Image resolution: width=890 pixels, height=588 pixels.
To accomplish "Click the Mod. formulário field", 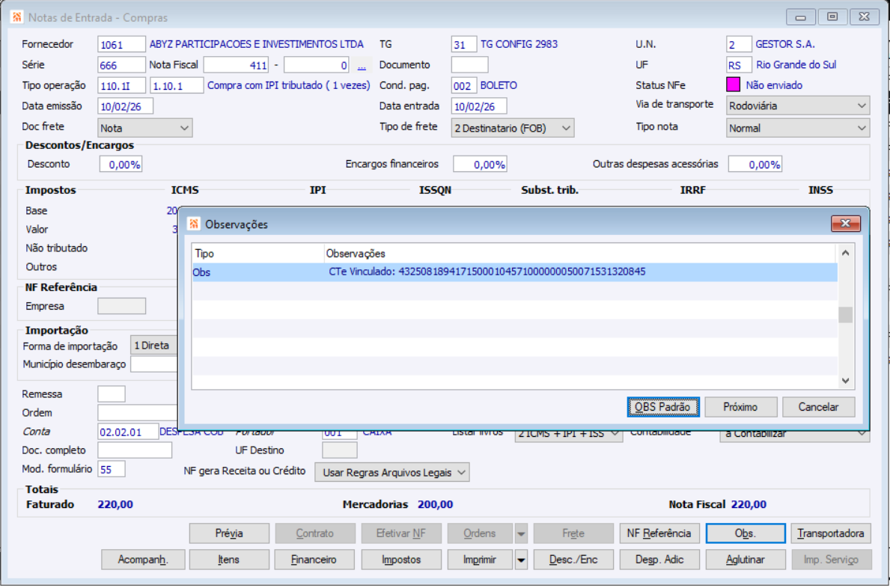I will click(x=112, y=469).
